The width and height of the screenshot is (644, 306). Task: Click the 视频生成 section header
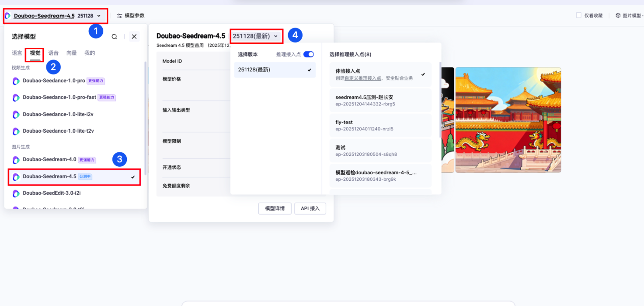pos(21,67)
